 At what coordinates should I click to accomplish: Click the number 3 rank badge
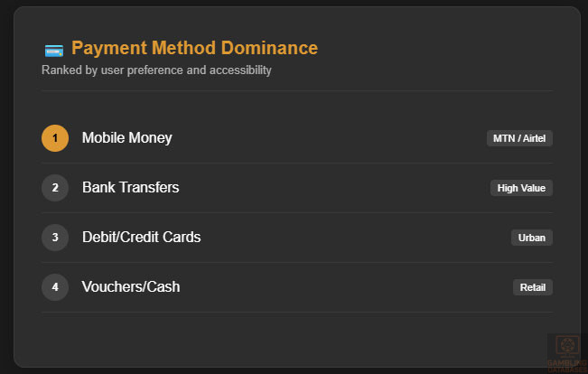(55, 238)
